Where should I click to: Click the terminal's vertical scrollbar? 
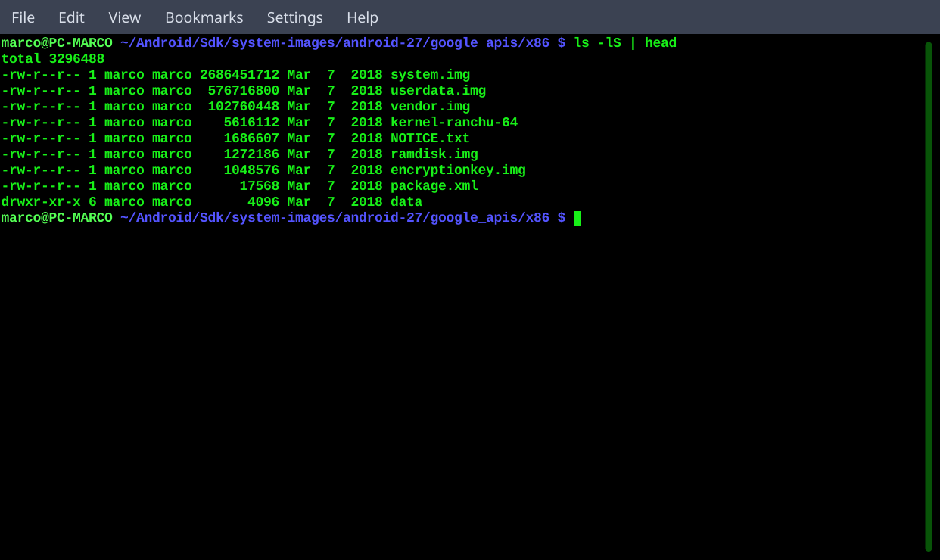(929, 297)
